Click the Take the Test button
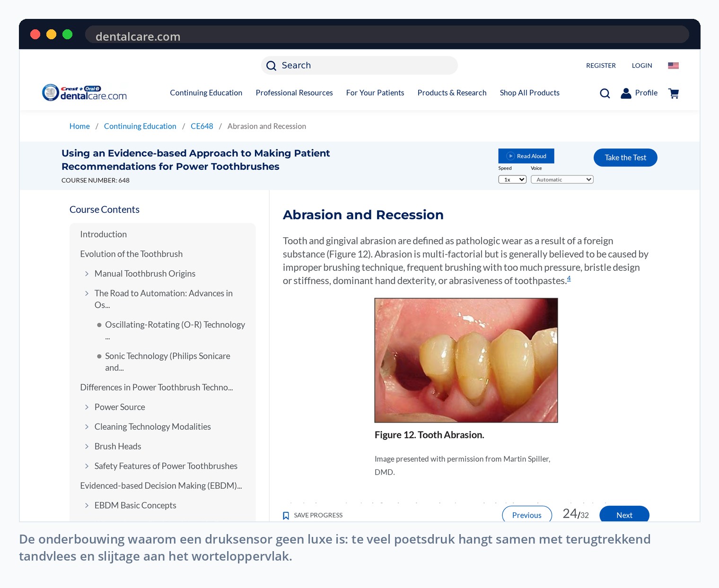Viewport: 719px width, 588px height. tap(625, 157)
